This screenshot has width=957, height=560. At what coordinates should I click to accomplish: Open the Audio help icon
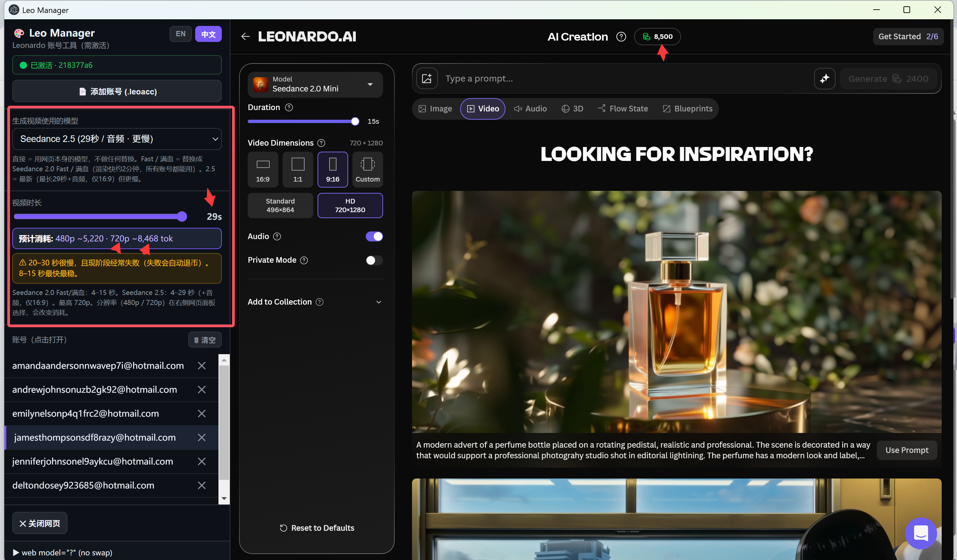pos(277,236)
